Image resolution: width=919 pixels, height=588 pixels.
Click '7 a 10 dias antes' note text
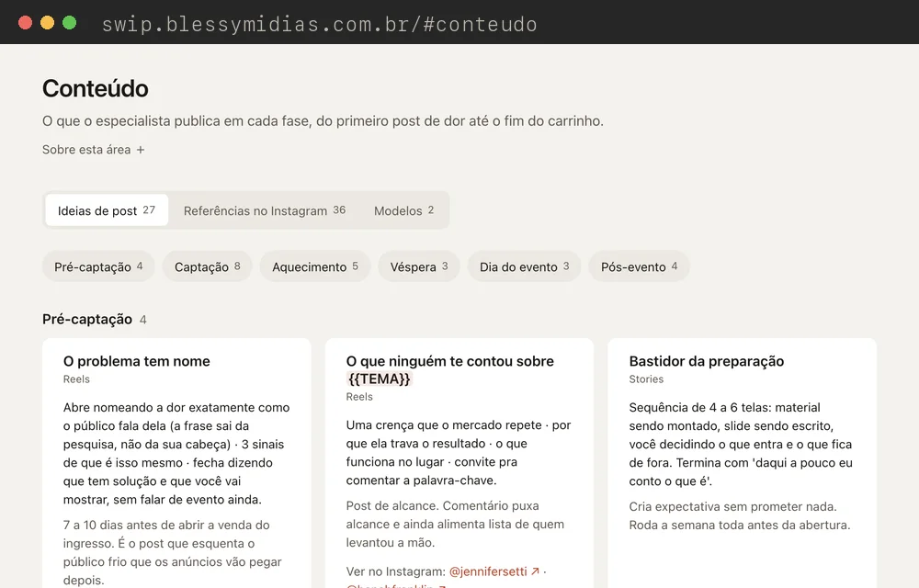tap(113, 525)
